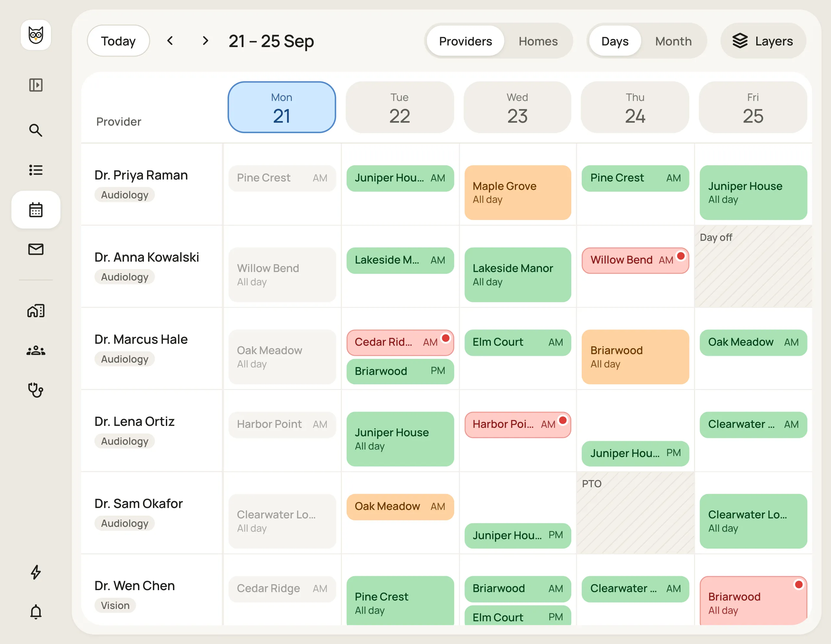Click Dr. Sam Okafor provider name
Screen dimensions: 831x644
click(139, 504)
